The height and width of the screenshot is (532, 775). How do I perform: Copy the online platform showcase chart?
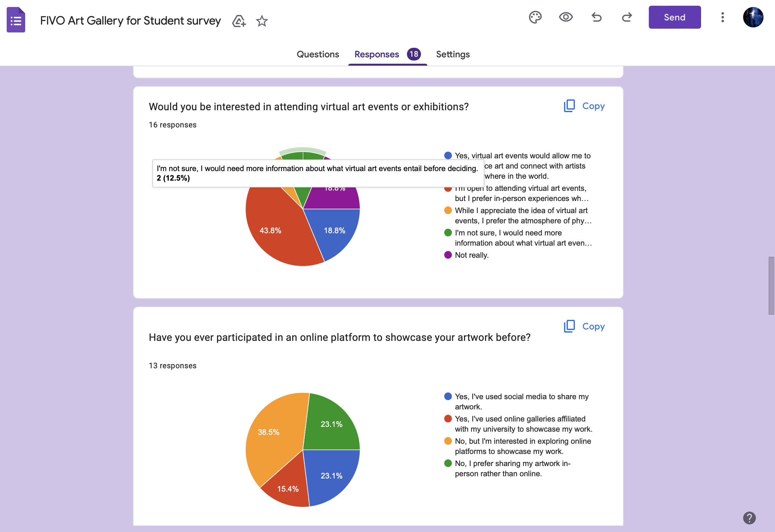(x=584, y=326)
